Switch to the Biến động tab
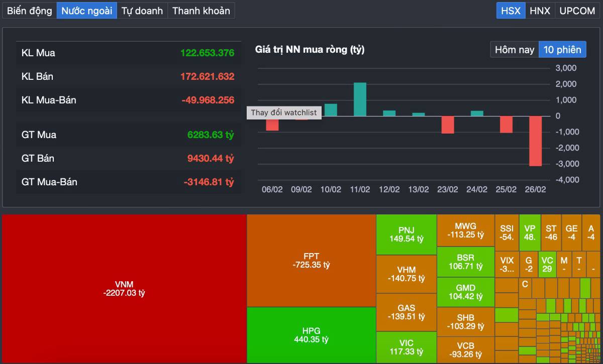 pos(30,11)
